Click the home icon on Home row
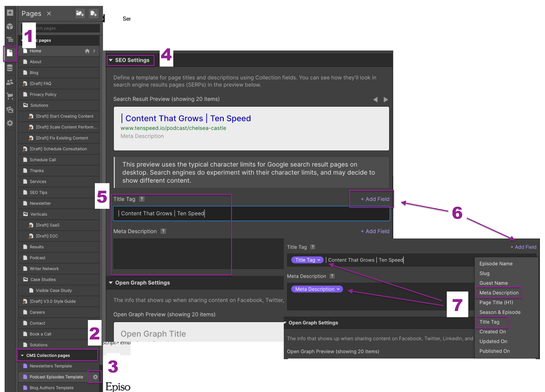545x392 pixels. (87, 51)
